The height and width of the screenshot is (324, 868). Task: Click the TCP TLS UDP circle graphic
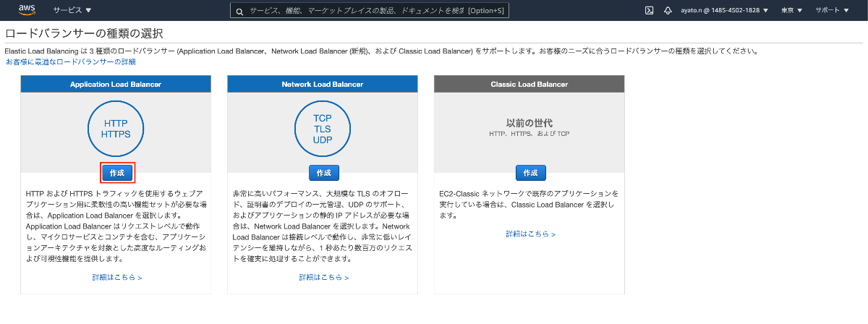point(323,129)
